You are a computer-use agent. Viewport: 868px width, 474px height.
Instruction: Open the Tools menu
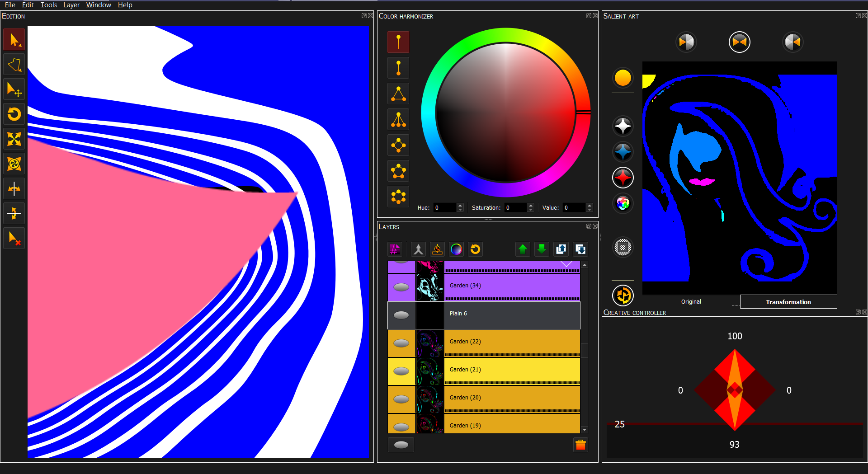49,5
